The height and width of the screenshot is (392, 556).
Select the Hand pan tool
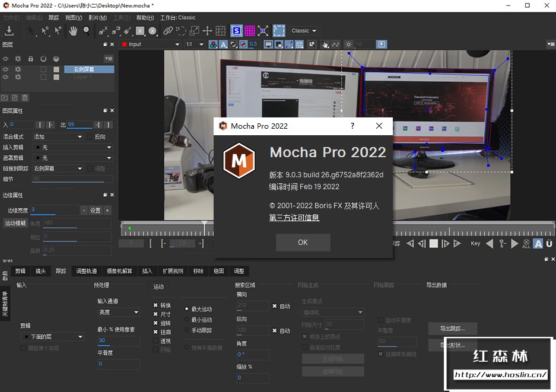point(73,31)
